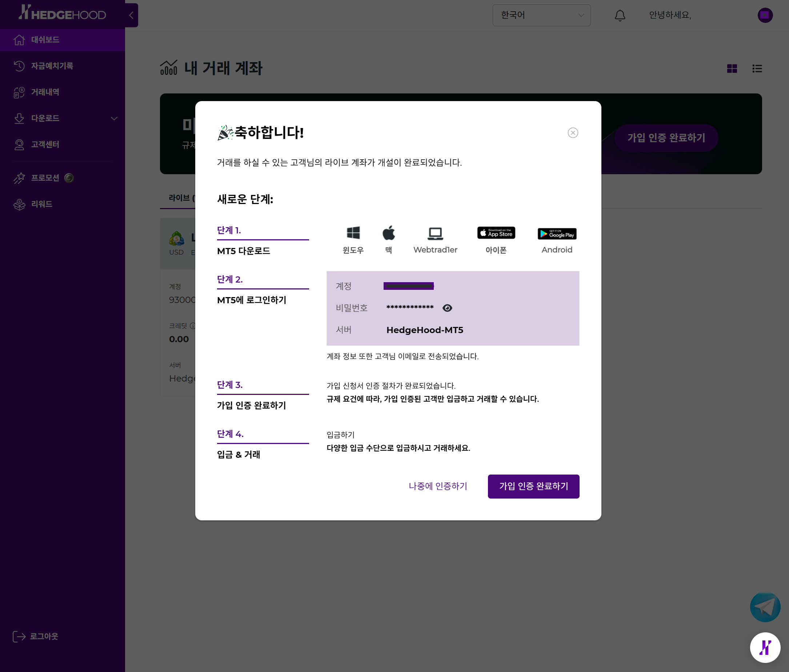Click the MT5 다운로드 label
Screen dimensions: 789x672
(x=243, y=251)
